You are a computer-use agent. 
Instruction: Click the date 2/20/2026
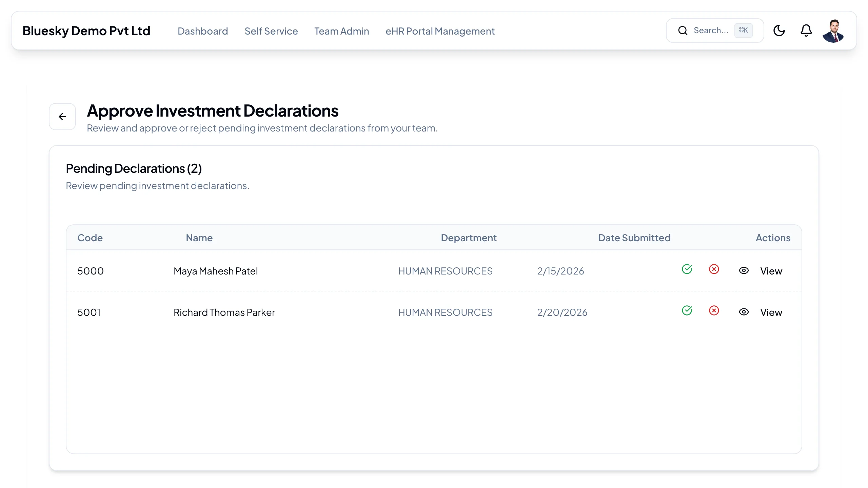[562, 312]
